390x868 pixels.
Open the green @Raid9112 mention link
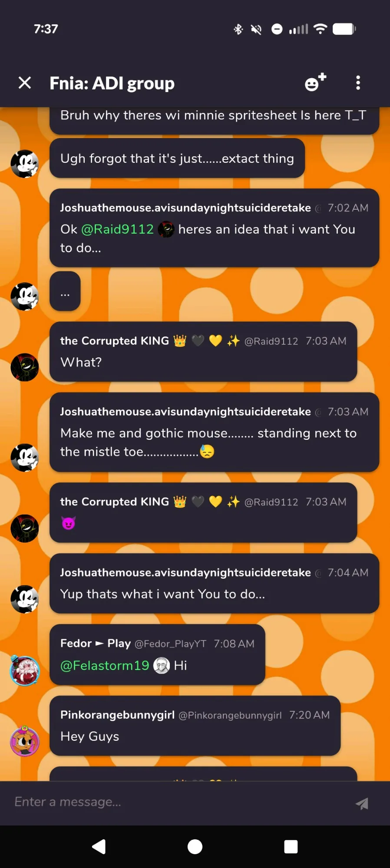pos(117,229)
